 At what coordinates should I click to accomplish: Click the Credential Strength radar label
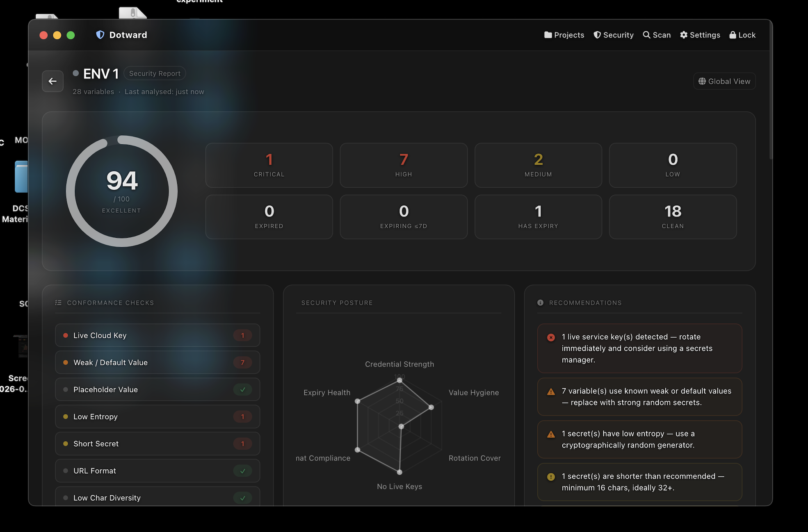coord(399,364)
